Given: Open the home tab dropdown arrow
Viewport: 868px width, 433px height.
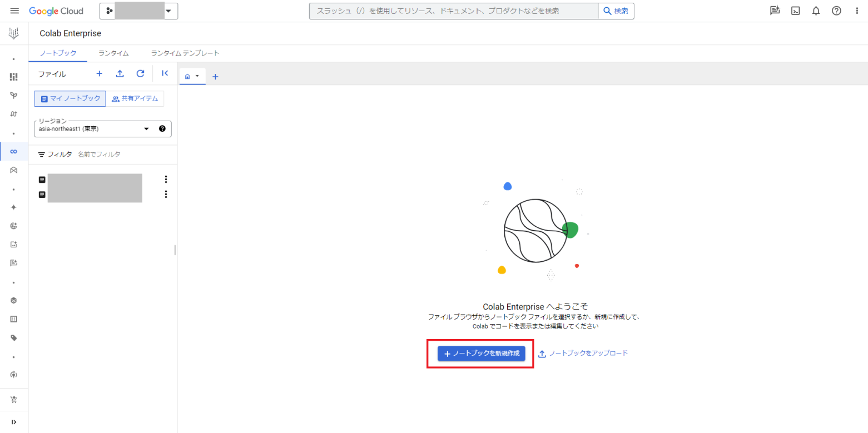Looking at the screenshot, I should pyautogui.click(x=197, y=77).
